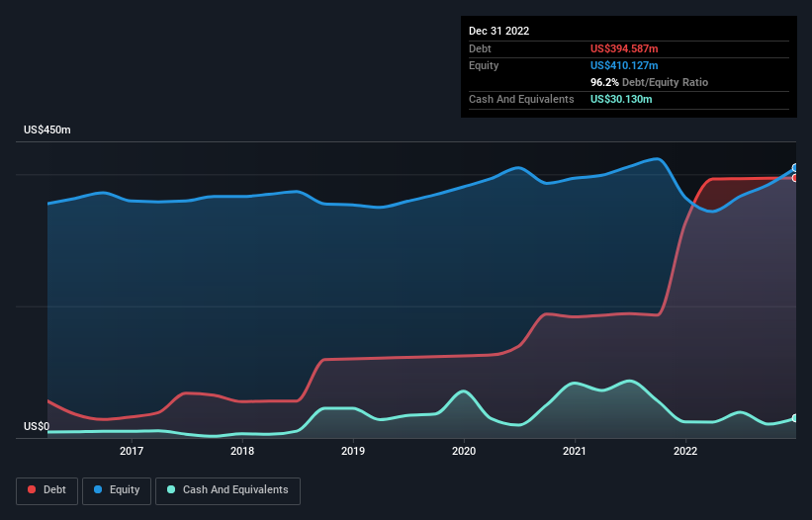Click the Dec 31 2022 tooltip date
The height and width of the screenshot is (520, 812).
pos(499,31)
